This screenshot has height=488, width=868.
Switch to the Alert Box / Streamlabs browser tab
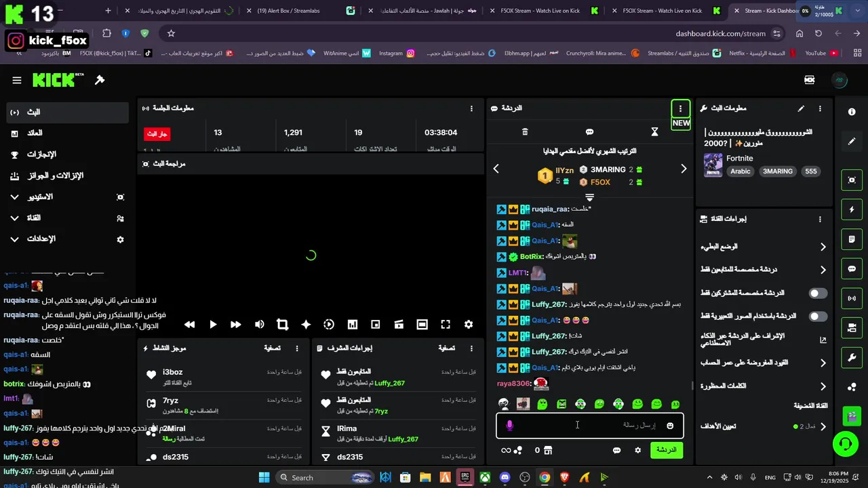[x=300, y=11]
